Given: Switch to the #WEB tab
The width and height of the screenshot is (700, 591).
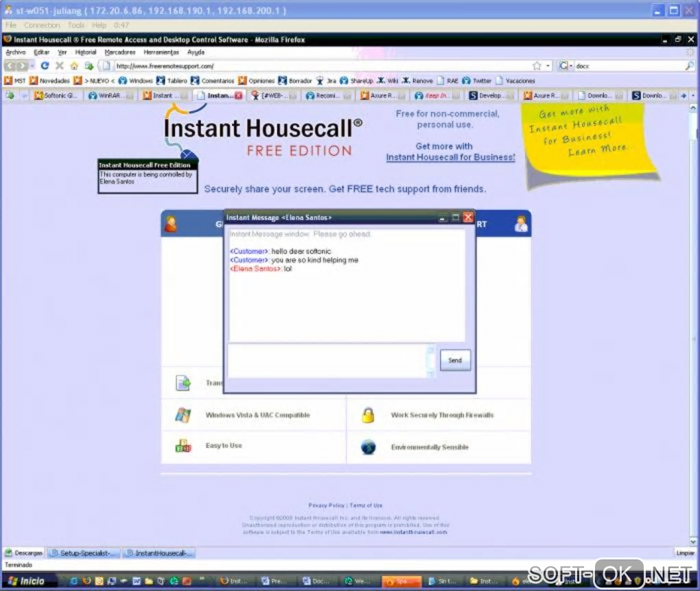Looking at the screenshot, I should (274, 95).
